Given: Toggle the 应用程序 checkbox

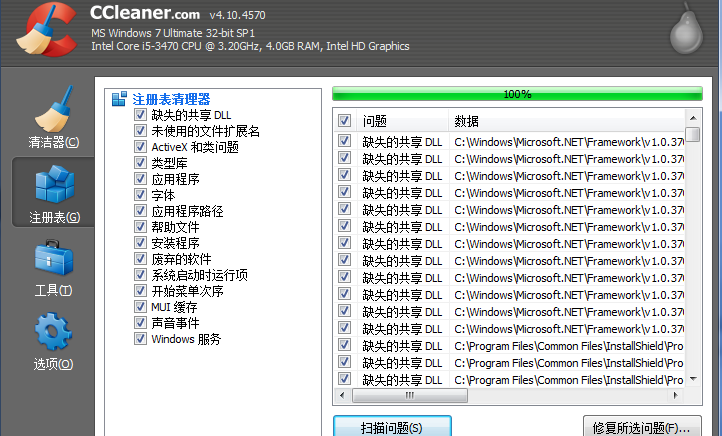Looking at the screenshot, I should point(140,179).
